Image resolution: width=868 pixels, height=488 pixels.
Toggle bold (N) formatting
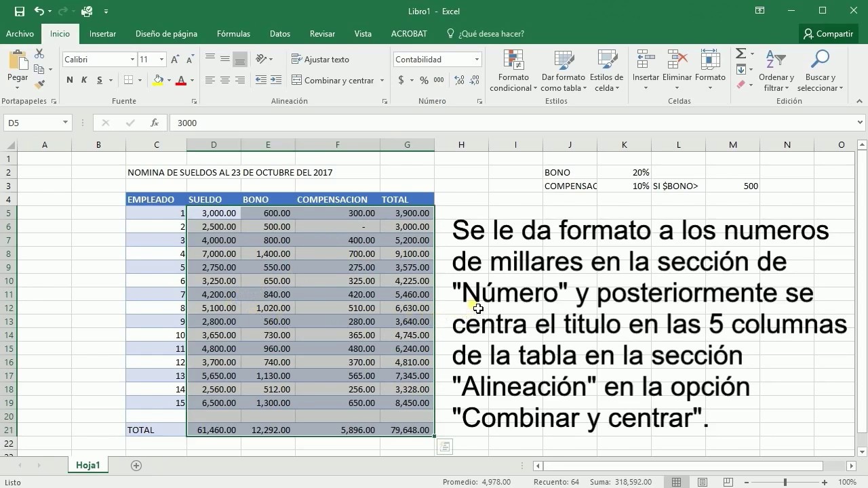click(x=70, y=80)
